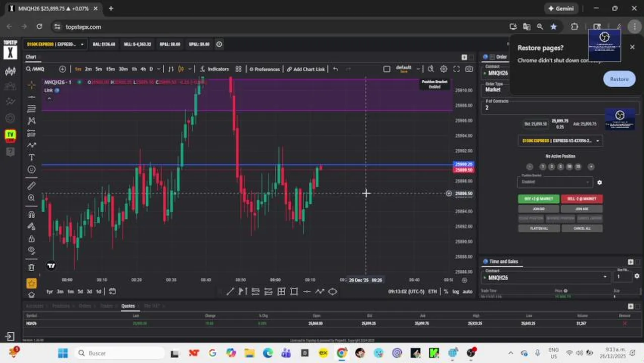The height and width of the screenshot is (363, 644).
Task: Click the FLATTEN ALL button
Action: tap(539, 228)
